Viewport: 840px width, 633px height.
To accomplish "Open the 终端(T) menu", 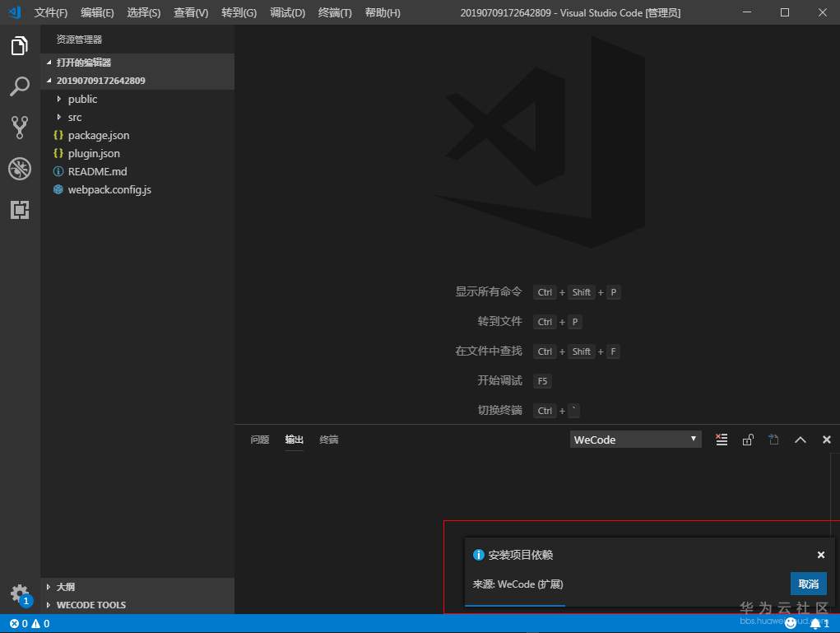I will point(335,12).
